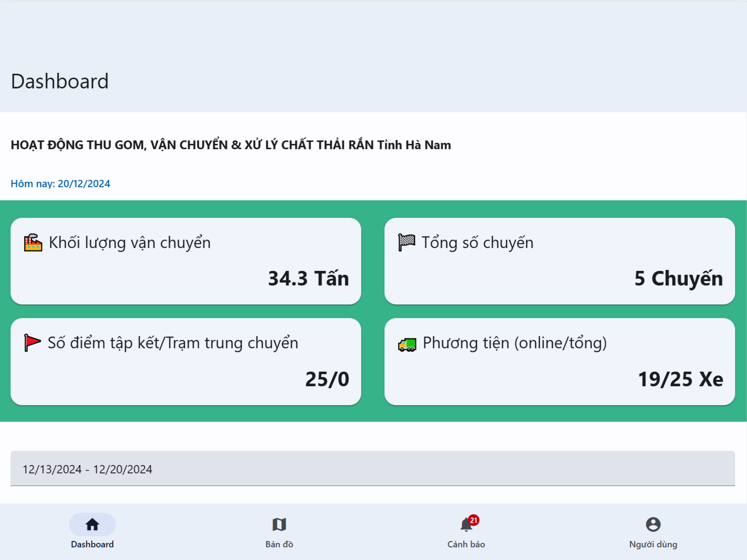This screenshot has width=747, height=560.
Task: Select the Số điểm tập kết/Trạm trung chuyển label
Action: [x=173, y=343]
